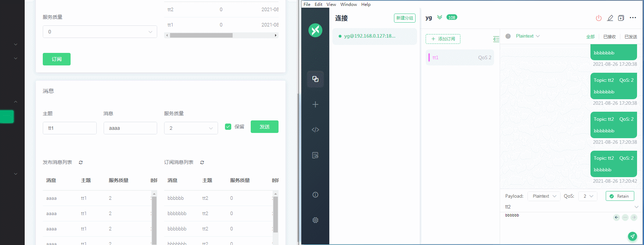Click the tt2 row in subscription table
Screen dimensions: 644x245
point(221,9)
